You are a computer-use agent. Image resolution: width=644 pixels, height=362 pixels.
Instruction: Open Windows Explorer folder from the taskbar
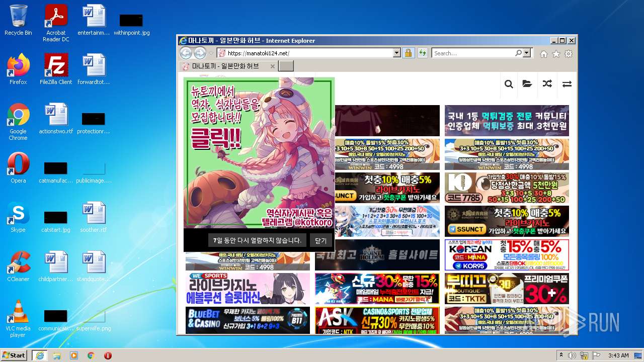[x=57, y=355]
